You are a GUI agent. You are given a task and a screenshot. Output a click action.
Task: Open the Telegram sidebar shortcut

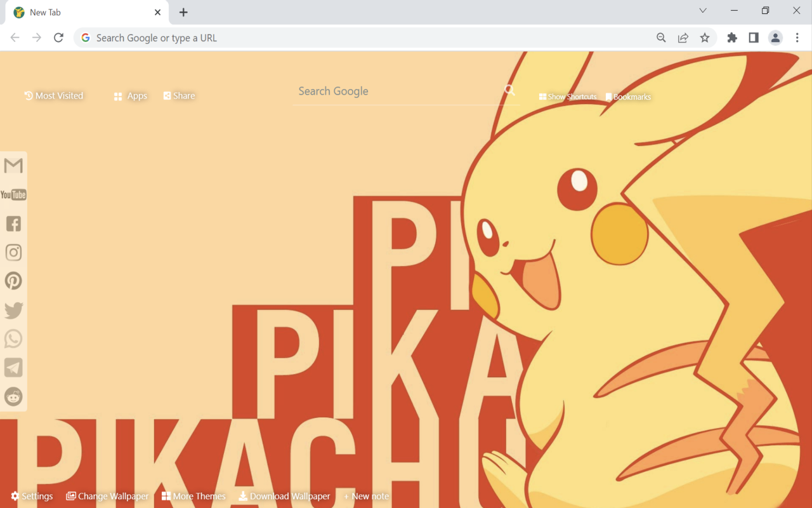13,367
